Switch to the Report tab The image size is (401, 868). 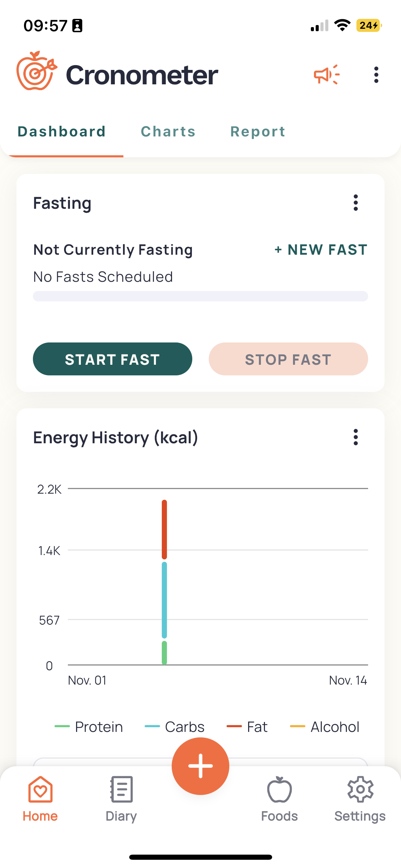click(x=258, y=132)
